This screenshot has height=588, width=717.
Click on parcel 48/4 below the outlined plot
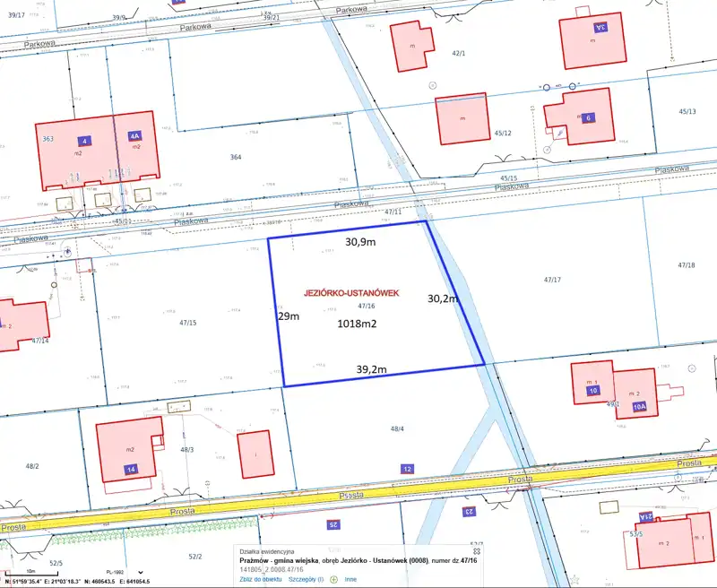click(x=397, y=428)
